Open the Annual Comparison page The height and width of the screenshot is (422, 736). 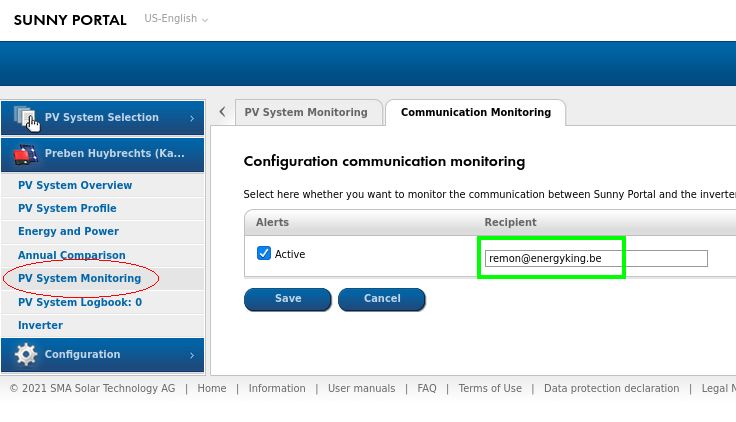tap(72, 255)
